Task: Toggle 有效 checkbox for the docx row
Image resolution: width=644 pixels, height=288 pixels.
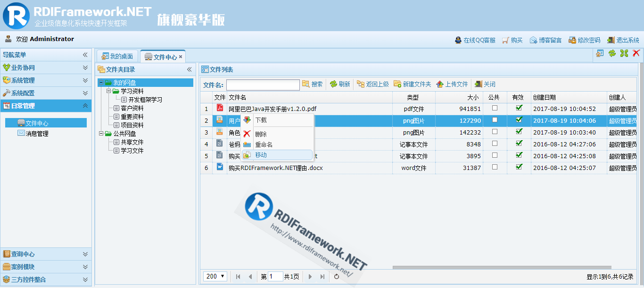Action: tap(519, 167)
